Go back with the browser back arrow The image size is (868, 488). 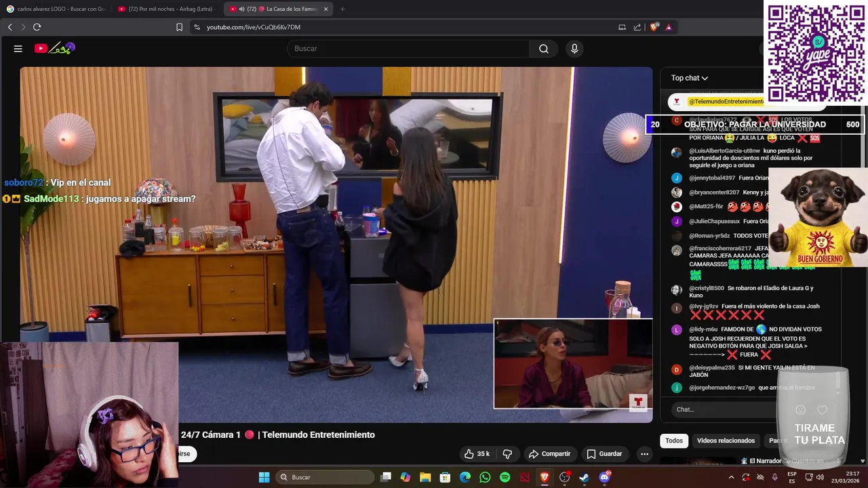(x=9, y=27)
